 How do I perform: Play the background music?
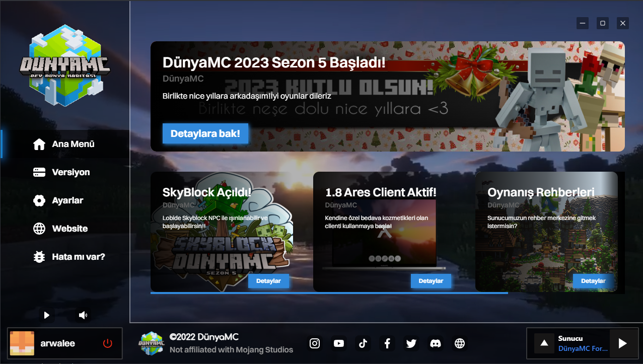(46, 315)
